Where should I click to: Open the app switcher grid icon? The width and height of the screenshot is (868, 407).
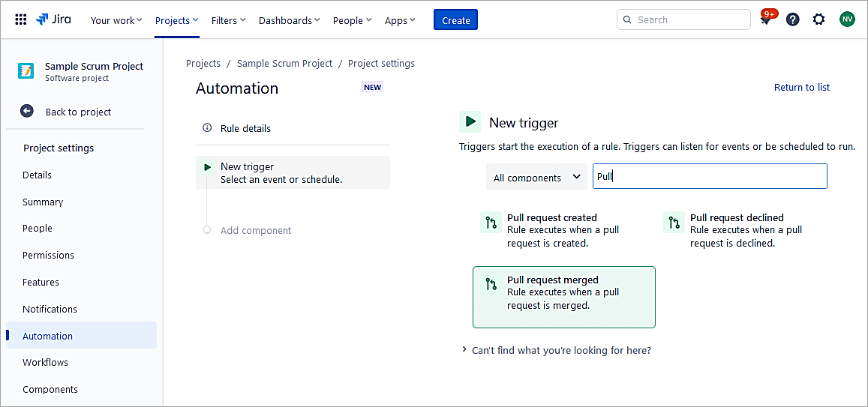[x=21, y=19]
